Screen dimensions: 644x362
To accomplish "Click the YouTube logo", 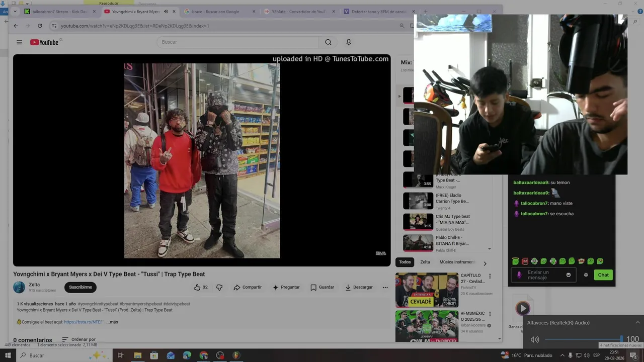I will click(x=44, y=42).
